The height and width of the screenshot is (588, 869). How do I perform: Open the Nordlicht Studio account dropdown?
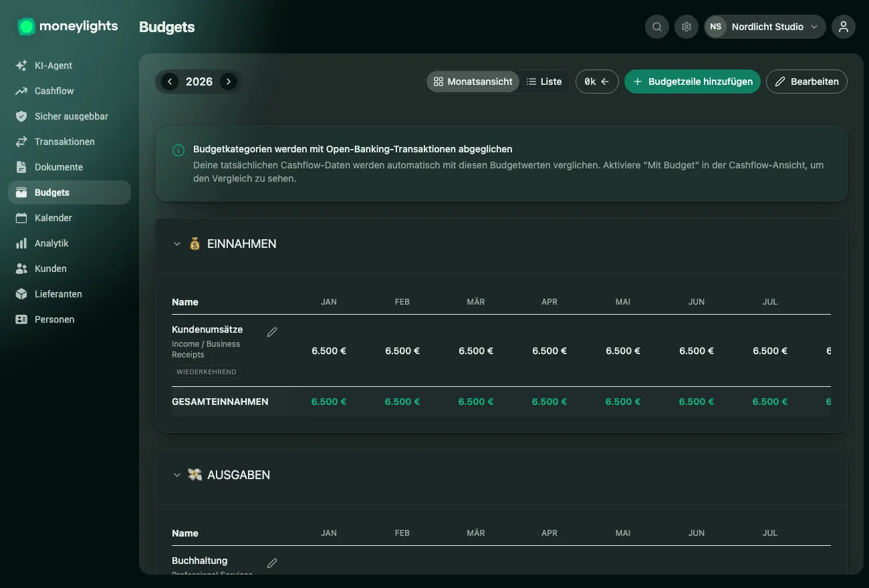(765, 27)
